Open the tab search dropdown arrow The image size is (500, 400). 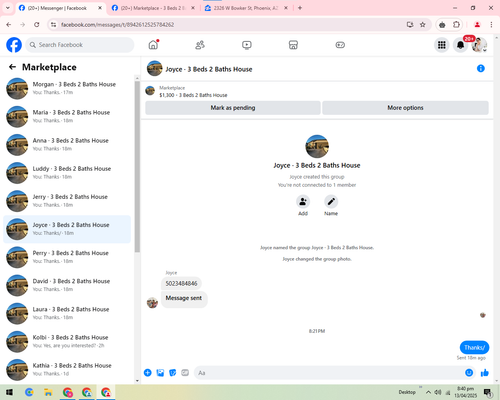point(8,8)
